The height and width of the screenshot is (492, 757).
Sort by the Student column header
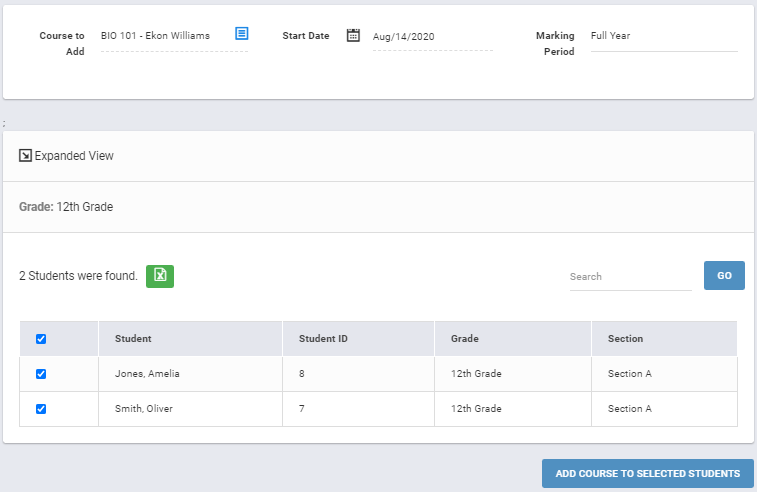(x=133, y=338)
